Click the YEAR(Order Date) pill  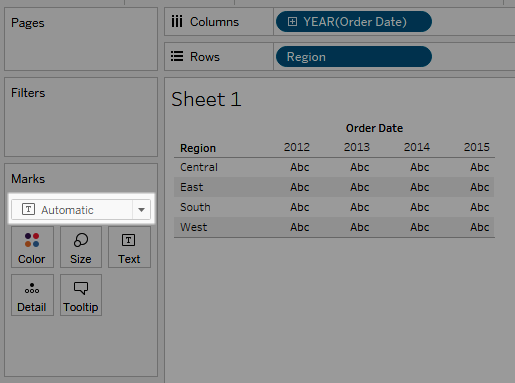[354, 22]
